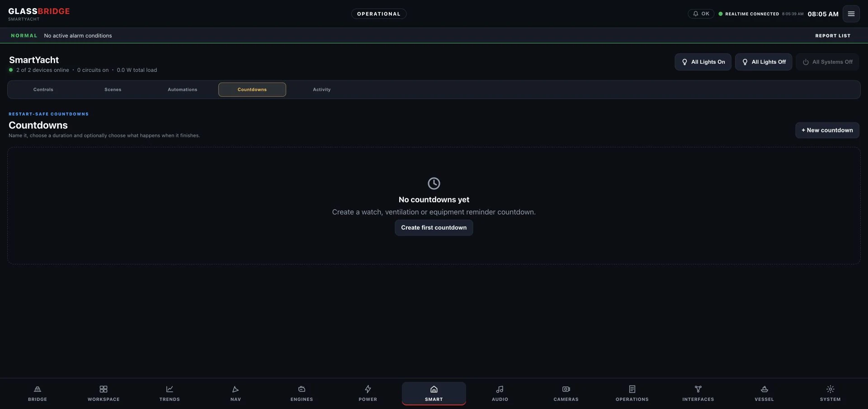Viewport: 868px width, 409px height.
Task: Go to Trends chart icon
Action: click(170, 389)
